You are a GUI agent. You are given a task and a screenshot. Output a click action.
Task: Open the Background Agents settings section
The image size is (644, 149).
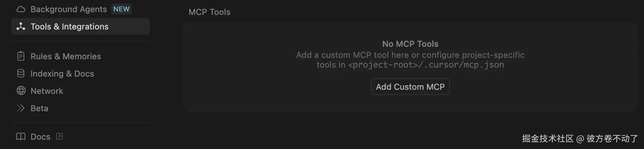[69, 9]
